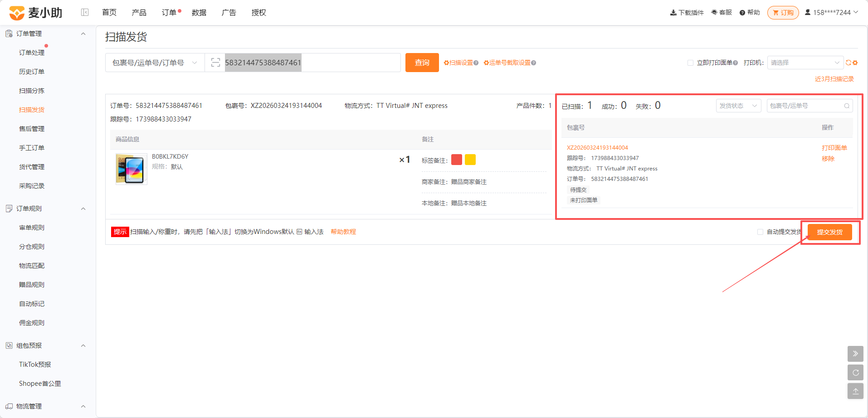Click the double-arrow expand floating button
The width and height of the screenshot is (868, 418).
pyautogui.click(x=855, y=354)
